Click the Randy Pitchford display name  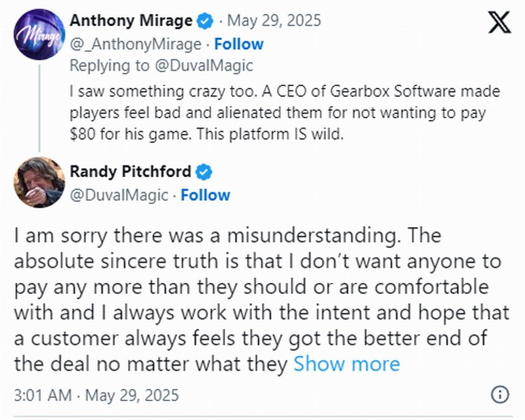[x=131, y=172]
